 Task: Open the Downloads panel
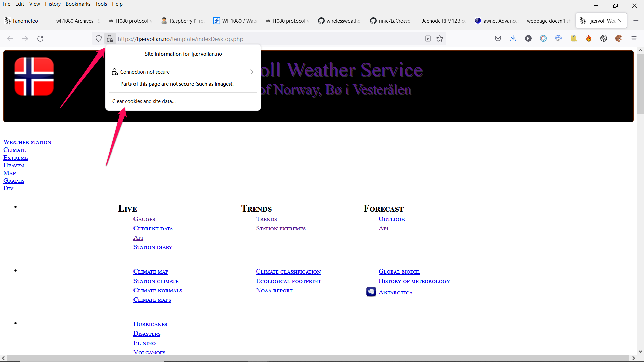tap(513, 39)
